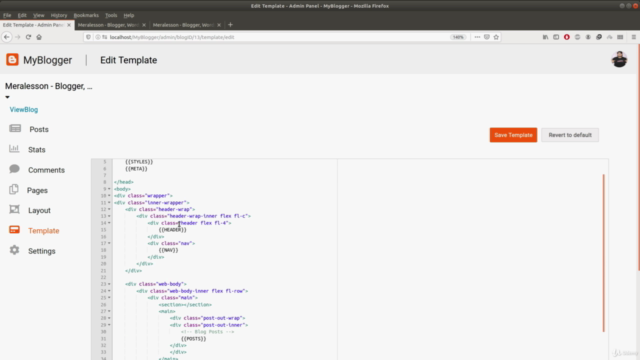Click the {{HEADER}} placeholder in code
The height and width of the screenshot is (360, 640).
pos(172,230)
